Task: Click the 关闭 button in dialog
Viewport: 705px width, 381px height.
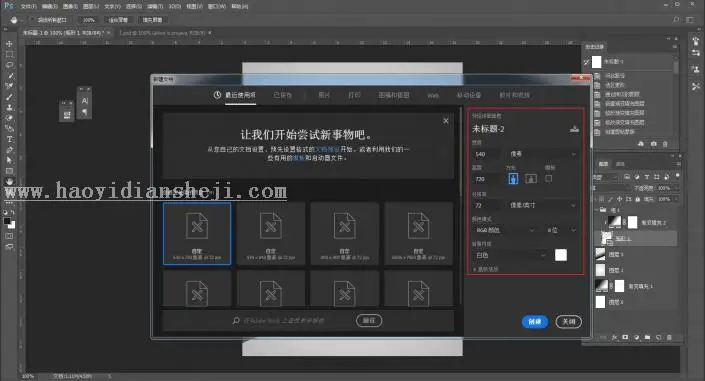Action: (x=569, y=322)
